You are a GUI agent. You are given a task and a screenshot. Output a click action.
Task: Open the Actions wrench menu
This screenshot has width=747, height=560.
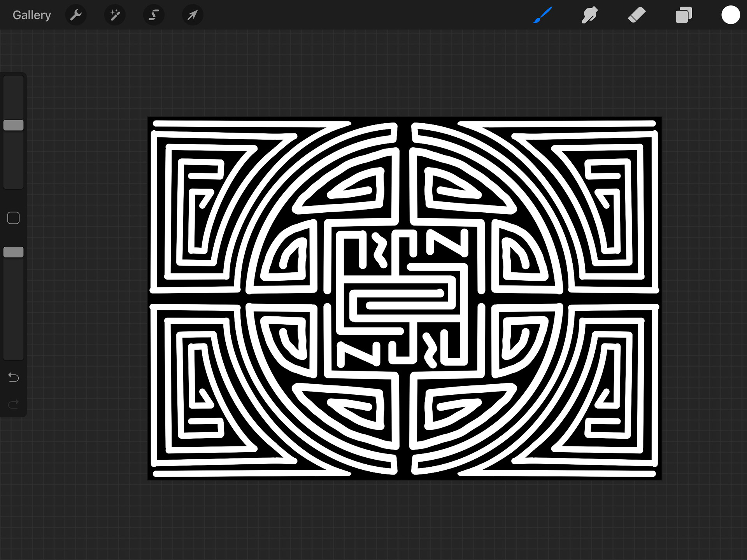(x=76, y=15)
